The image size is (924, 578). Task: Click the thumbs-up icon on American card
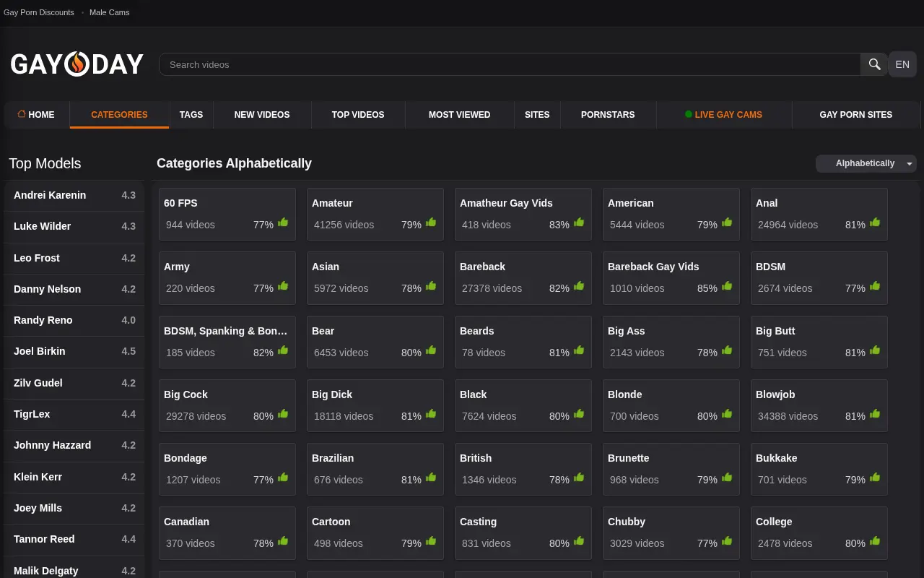pyautogui.click(x=727, y=223)
